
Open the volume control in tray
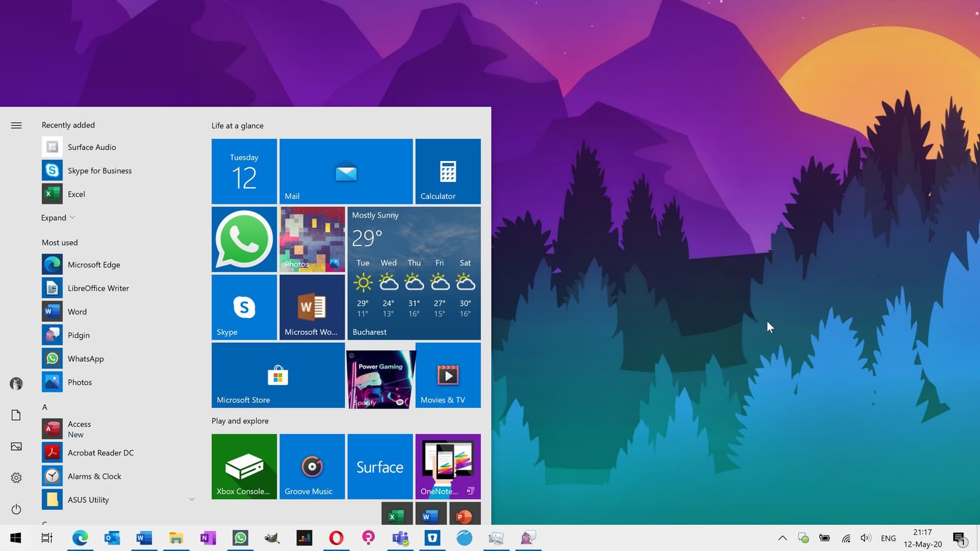pyautogui.click(x=865, y=538)
